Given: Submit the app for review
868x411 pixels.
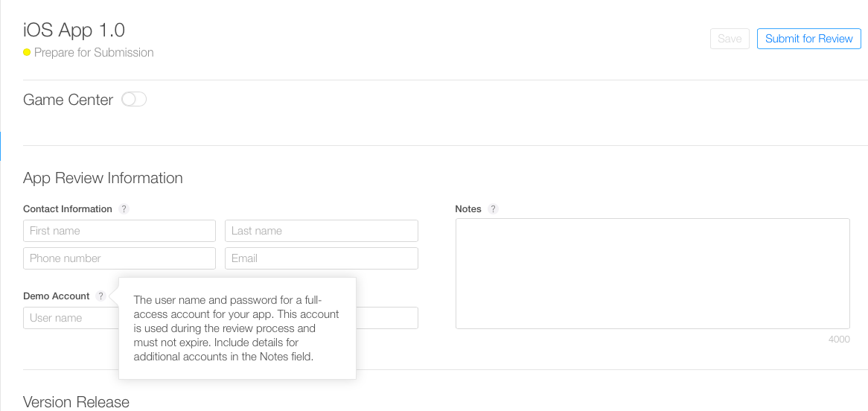Looking at the screenshot, I should [808, 39].
